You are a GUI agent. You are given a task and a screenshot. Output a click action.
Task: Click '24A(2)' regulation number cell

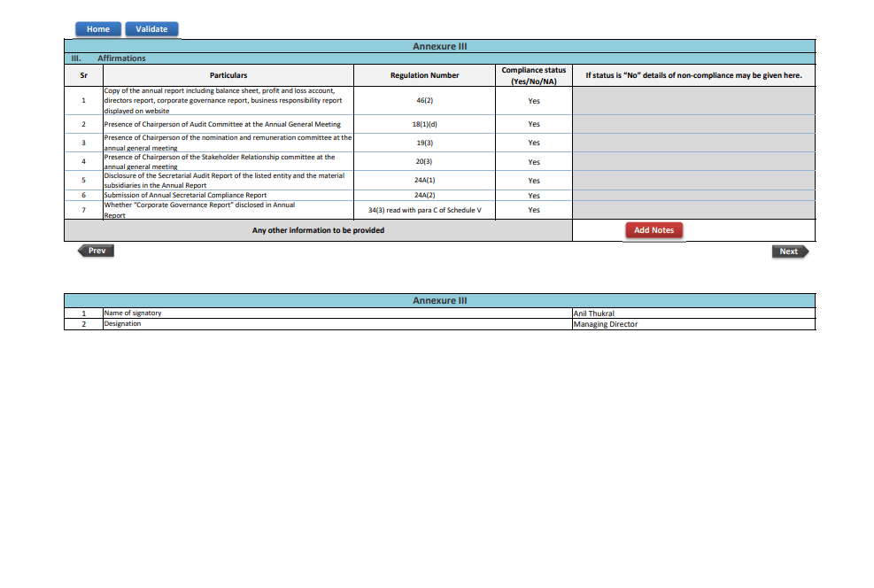coord(425,196)
